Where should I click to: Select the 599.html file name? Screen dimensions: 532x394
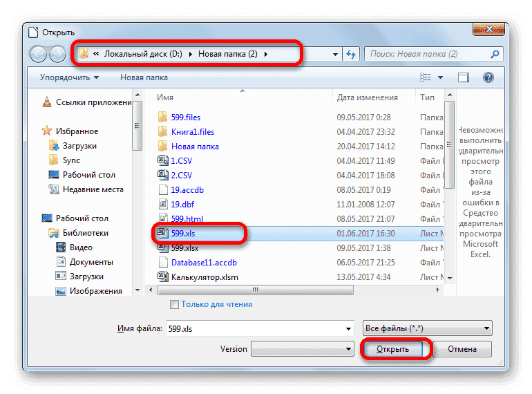click(x=187, y=219)
